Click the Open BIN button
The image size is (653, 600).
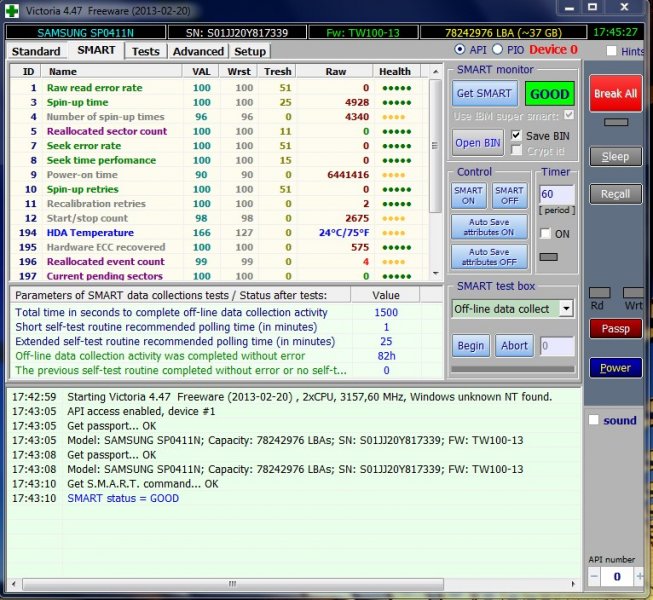click(478, 142)
